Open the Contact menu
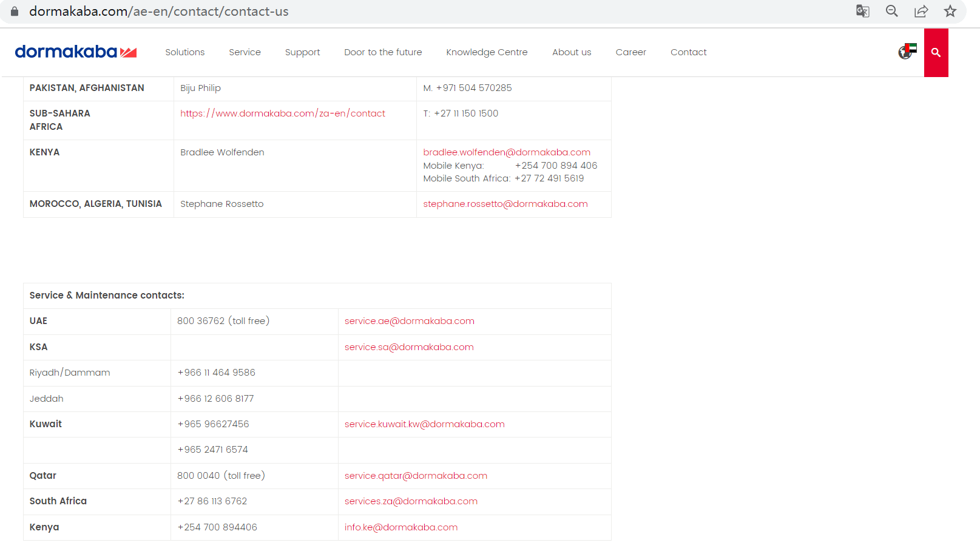 click(x=689, y=52)
